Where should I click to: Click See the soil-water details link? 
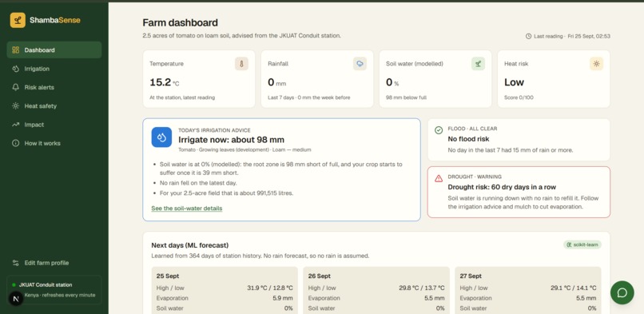coord(186,209)
